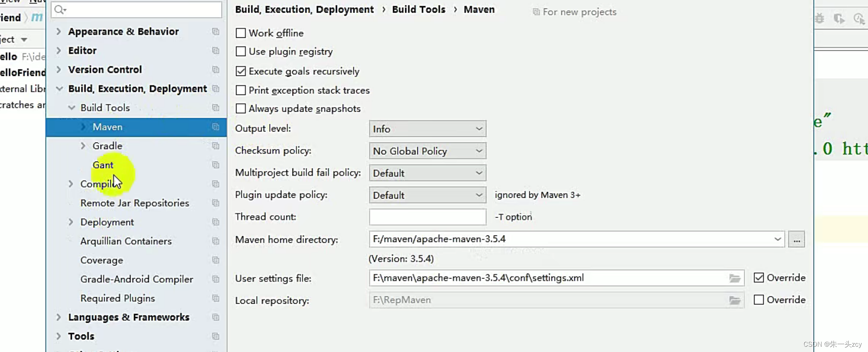
Task: Click the copy icon beside Languages & Frameworks
Action: coord(216,317)
